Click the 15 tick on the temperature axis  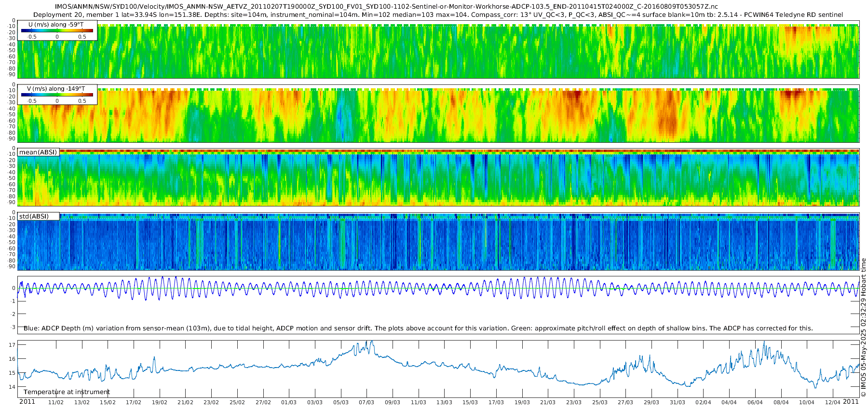pos(12,373)
